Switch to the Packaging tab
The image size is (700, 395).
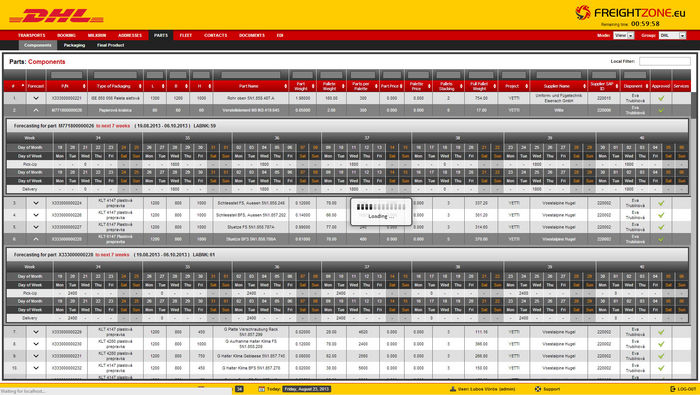74,45
